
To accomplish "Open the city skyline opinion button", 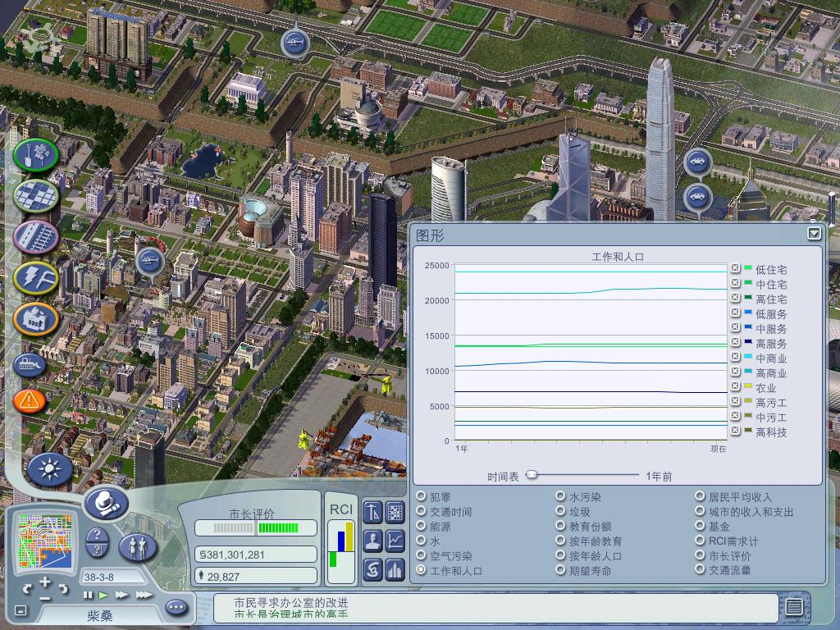I will point(395,569).
